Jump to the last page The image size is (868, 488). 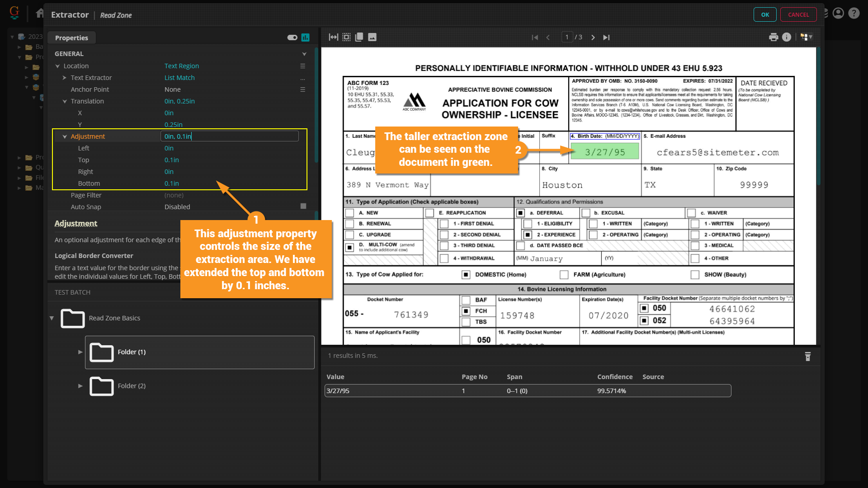606,38
